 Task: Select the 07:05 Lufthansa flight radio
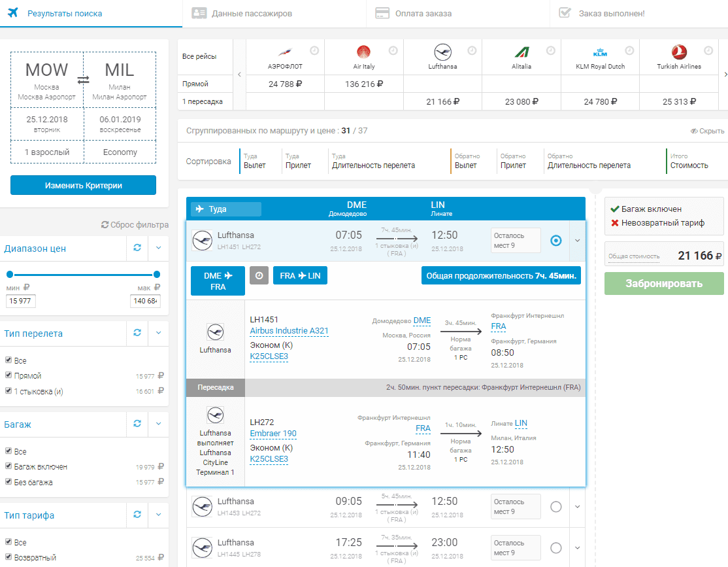point(555,240)
